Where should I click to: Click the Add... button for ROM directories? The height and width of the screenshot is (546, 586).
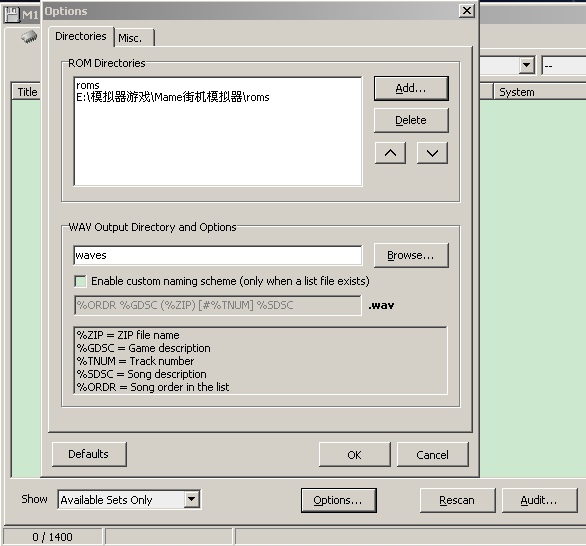pos(411,89)
